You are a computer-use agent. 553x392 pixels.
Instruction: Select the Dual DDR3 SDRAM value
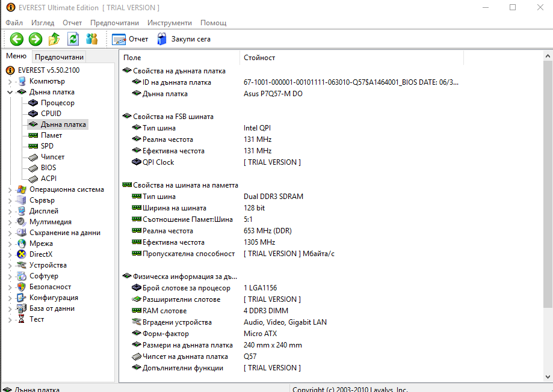(x=273, y=197)
